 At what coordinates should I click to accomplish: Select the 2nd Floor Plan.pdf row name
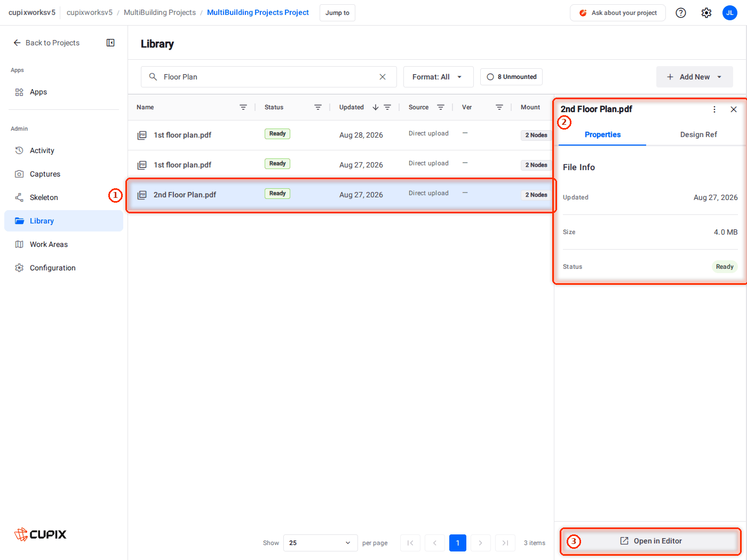[x=185, y=195]
